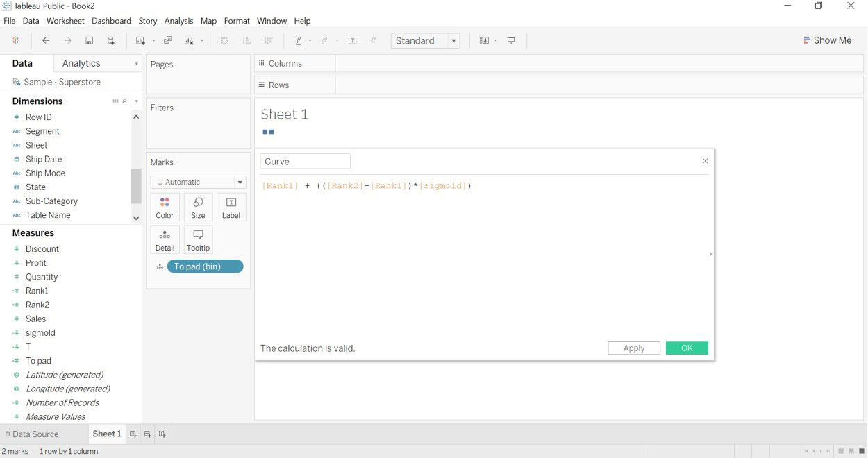Viewport: 868px width, 458px height.
Task: Click the Find field search icon
Action: (x=125, y=101)
